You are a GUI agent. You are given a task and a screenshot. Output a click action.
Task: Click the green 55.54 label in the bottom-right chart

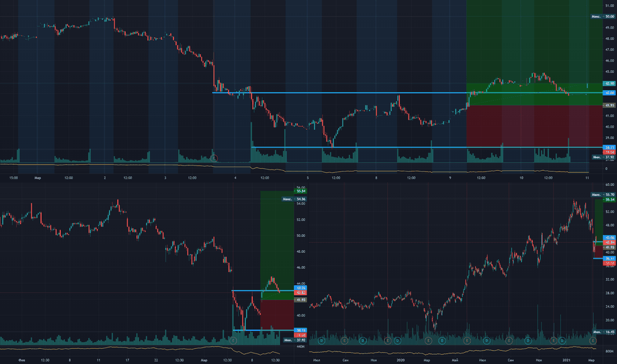click(x=609, y=199)
